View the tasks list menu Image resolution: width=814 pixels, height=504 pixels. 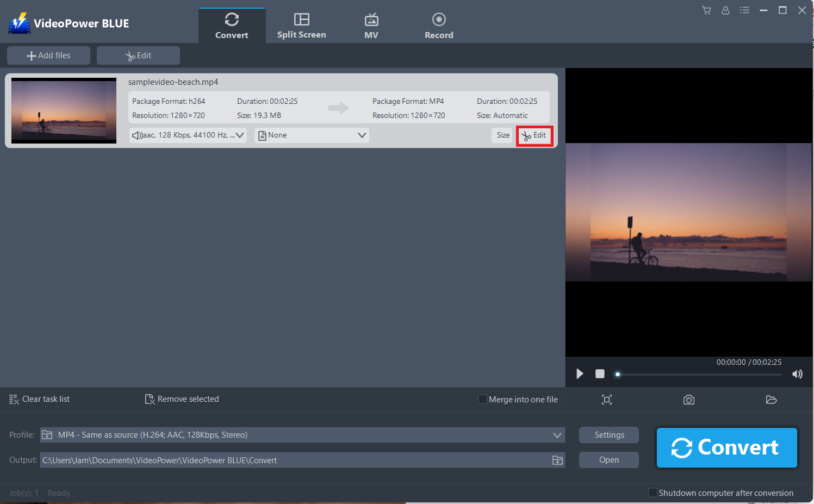pyautogui.click(x=744, y=10)
